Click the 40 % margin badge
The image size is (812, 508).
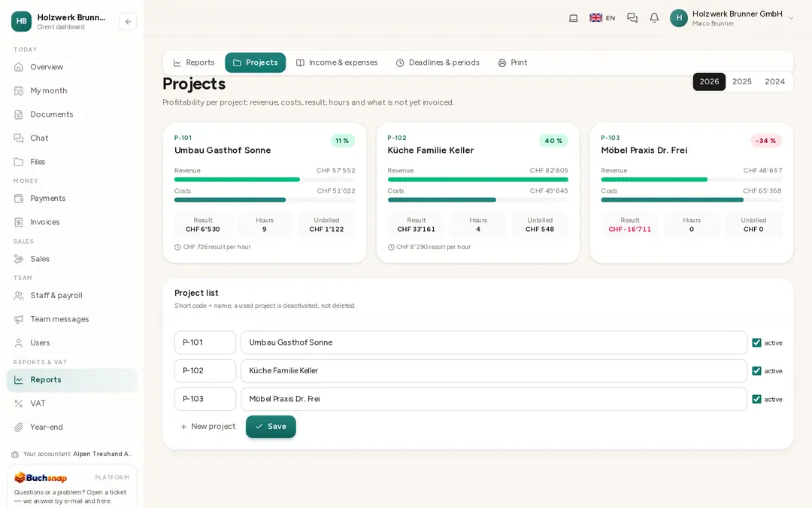click(553, 141)
